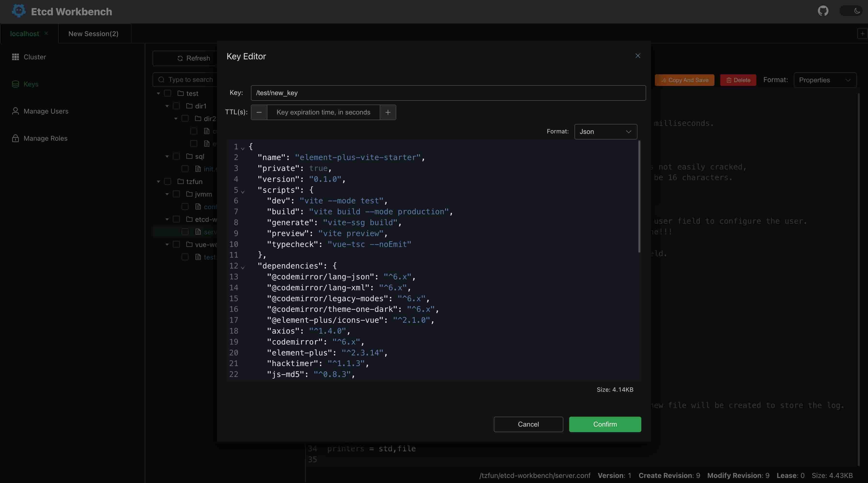
Task: Decrease TTL with minus button
Action: [259, 112]
